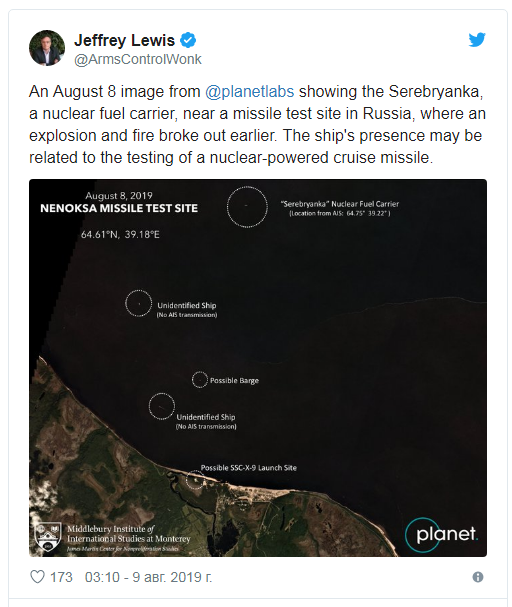512x607 pixels.
Task: Click the NENOKSA MISSILE TEST SITE title
Action: [119, 208]
